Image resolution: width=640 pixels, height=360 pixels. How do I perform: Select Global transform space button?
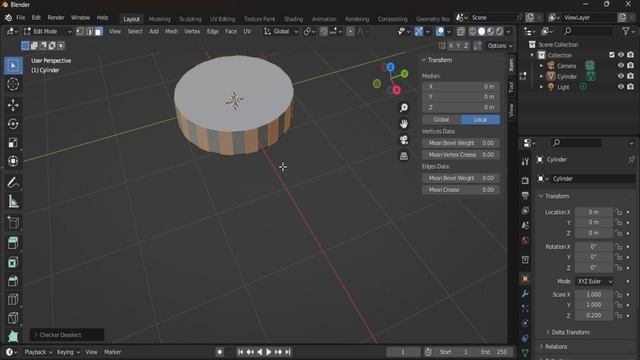441,120
